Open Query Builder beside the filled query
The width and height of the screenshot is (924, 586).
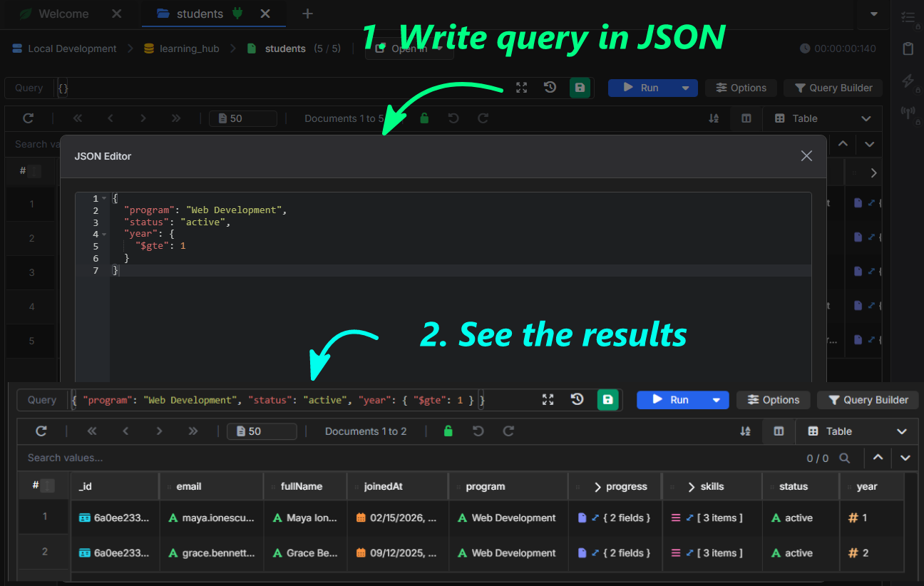(867, 400)
